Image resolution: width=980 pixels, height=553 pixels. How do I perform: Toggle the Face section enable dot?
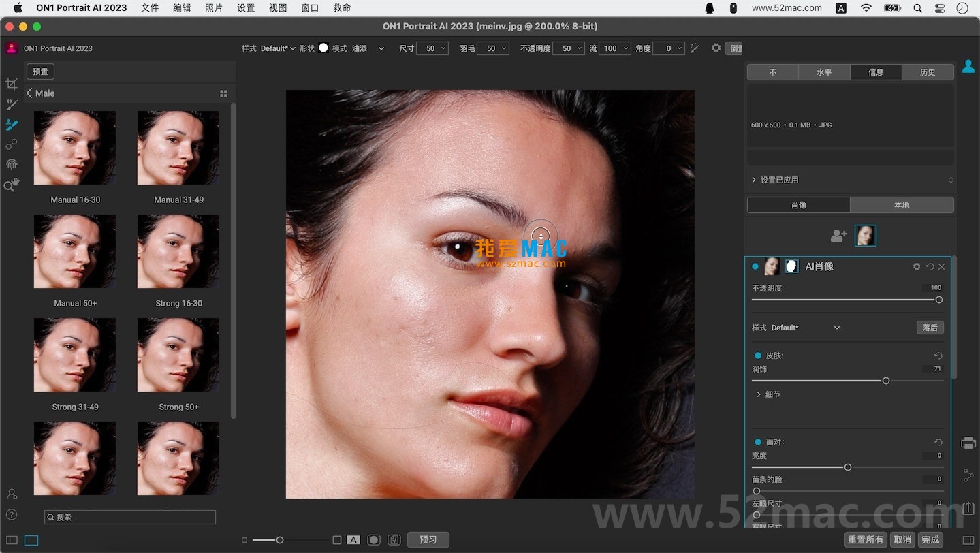click(x=758, y=442)
